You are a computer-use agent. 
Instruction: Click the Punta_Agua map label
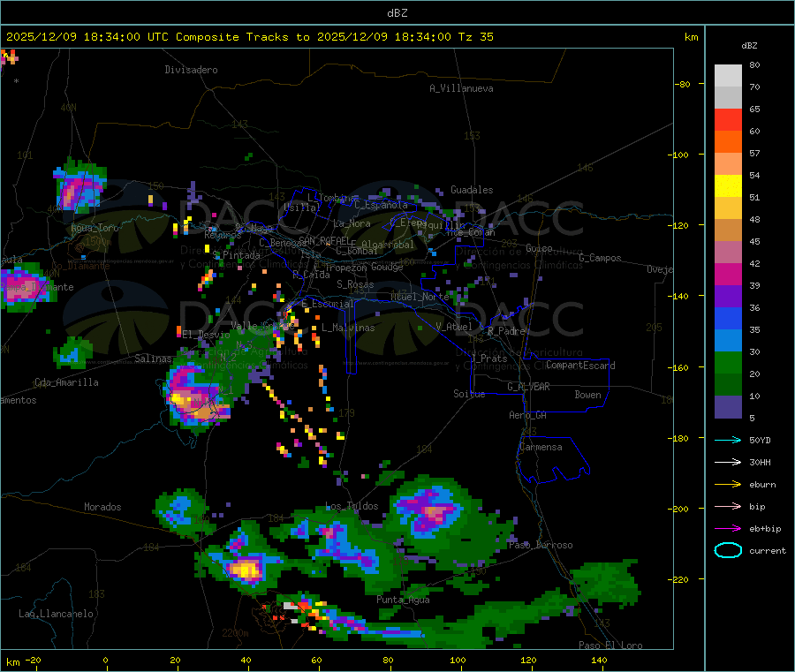point(403,600)
